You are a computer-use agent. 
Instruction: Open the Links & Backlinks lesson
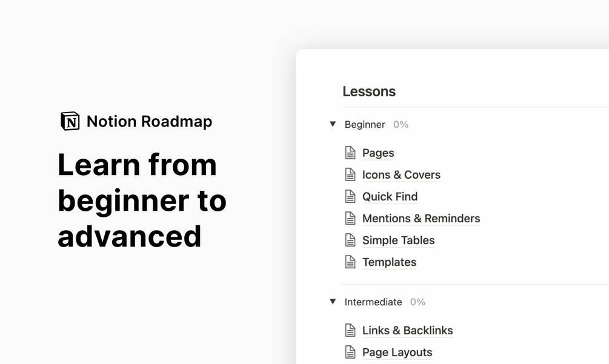[x=407, y=331]
